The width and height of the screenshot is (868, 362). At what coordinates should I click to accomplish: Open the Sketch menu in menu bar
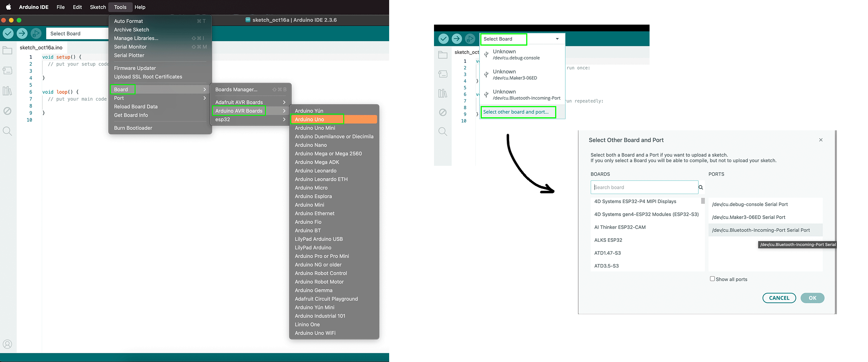[x=98, y=7]
